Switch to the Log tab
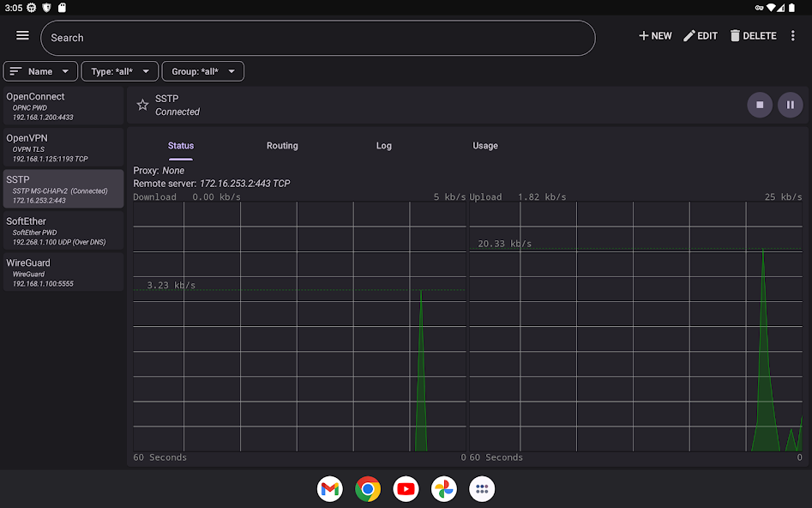Viewport: 812px width, 508px height. coord(384,146)
